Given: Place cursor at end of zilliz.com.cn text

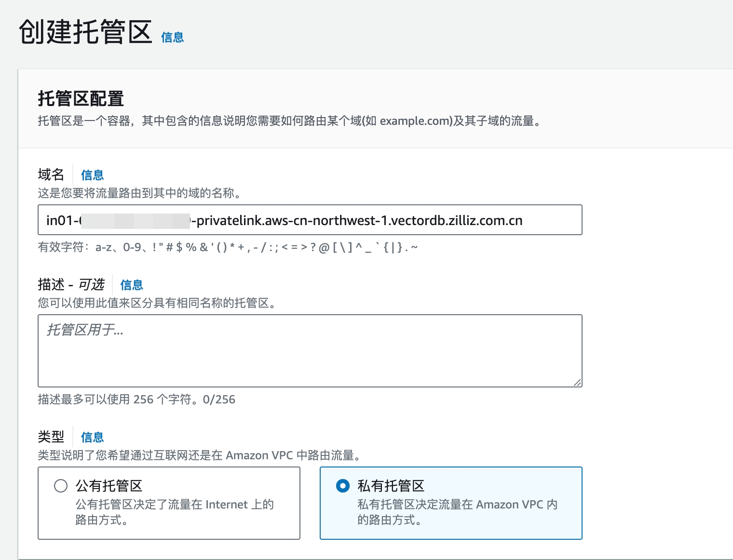Looking at the screenshot, I should coord(524,221).
